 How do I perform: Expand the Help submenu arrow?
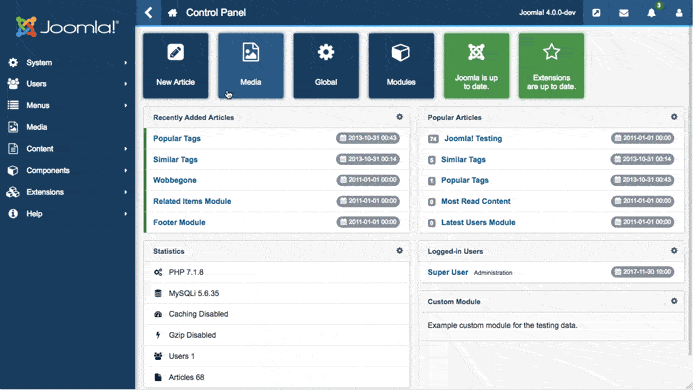(x=126, y=214)
